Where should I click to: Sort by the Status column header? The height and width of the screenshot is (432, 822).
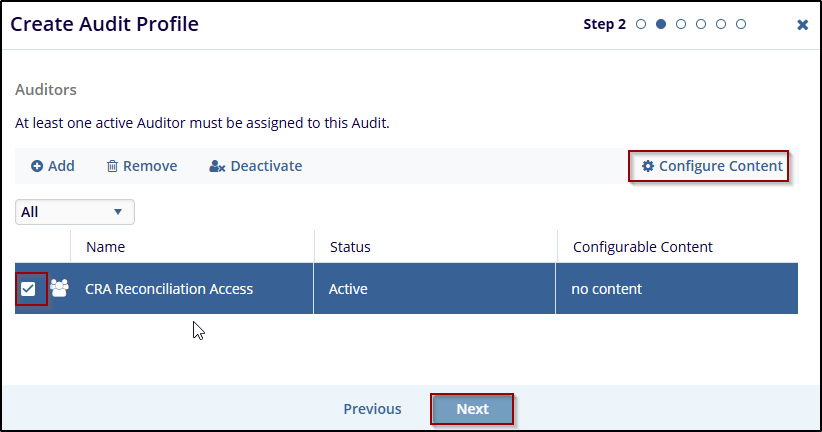pyautogui.click(x=350, y=247)
